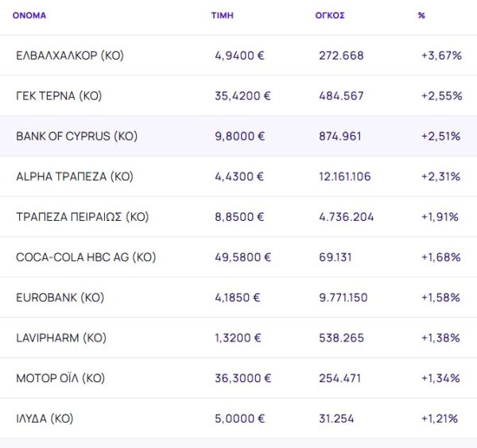Image resolution: width=477 pixels, height=448 pixels.
Task: Click the ΟΝΟΜΑ column header
Action: [29, 16]
